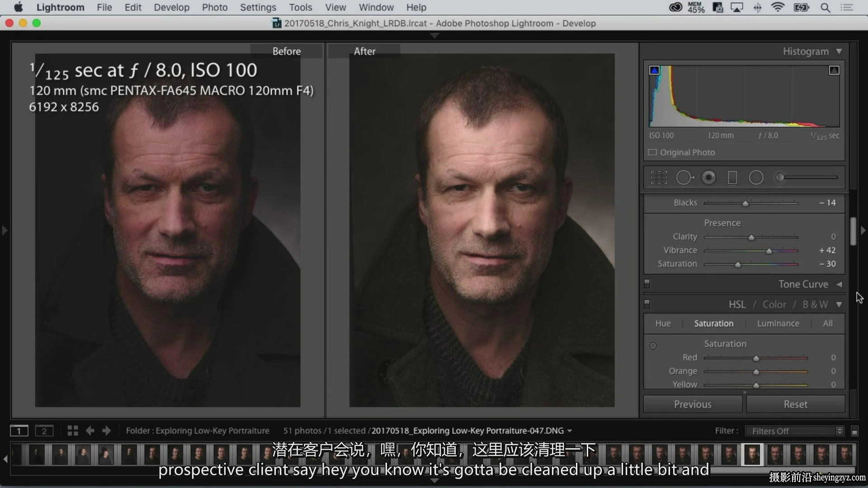Expand the Tone Curve panel
The width and height of the screenshot is (868, 488).
pos(839,284)
